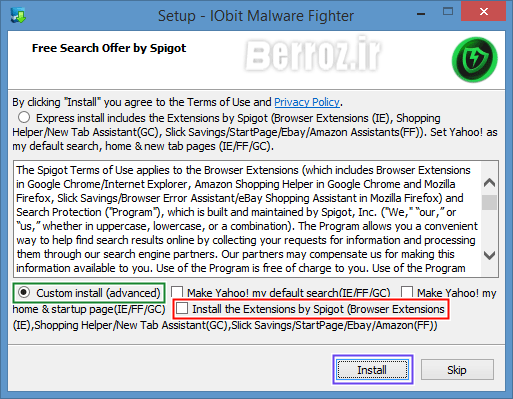
Task: Close the Setup - IObit Malware Fighter window
Action: [484, 12]
